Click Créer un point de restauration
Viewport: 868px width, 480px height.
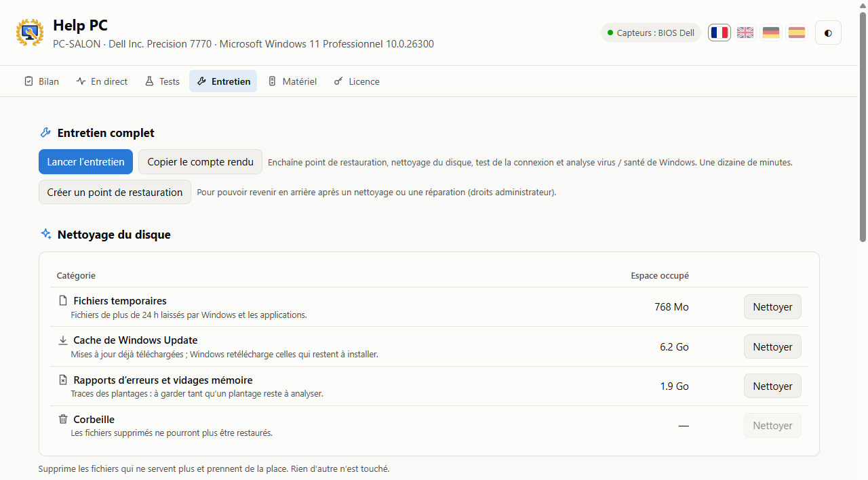point(115,192)
